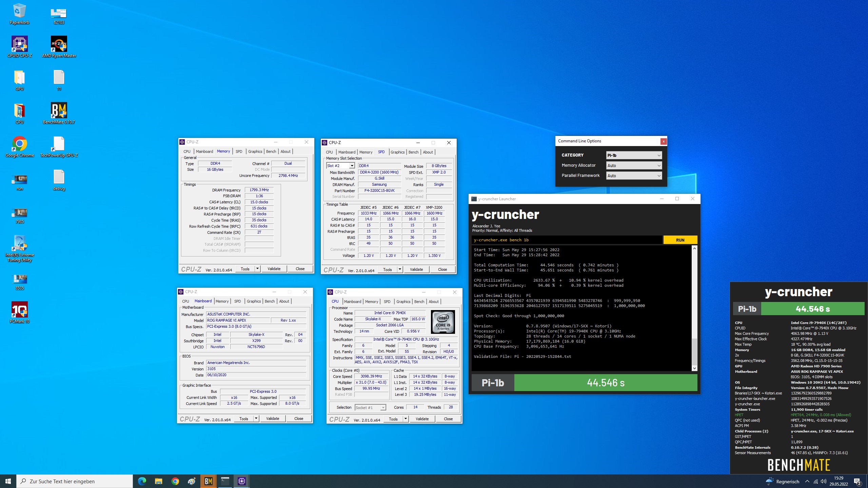Click Validate in Mainboard CPU-Z window
868x488 pixels.
point(273,419)
